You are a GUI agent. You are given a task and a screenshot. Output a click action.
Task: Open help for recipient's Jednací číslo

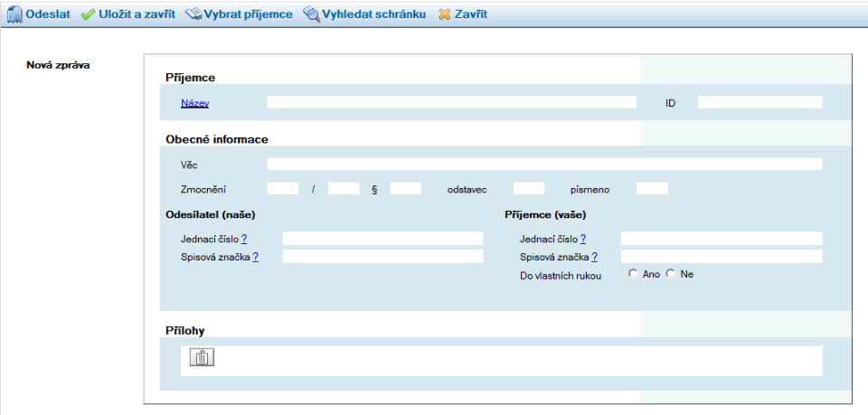(583, 239)
